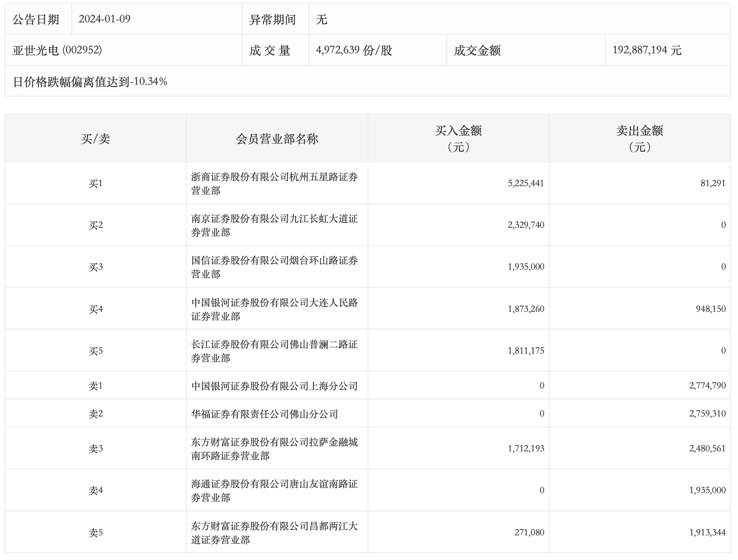Select buy amount 2,329,740

[526, 225]
